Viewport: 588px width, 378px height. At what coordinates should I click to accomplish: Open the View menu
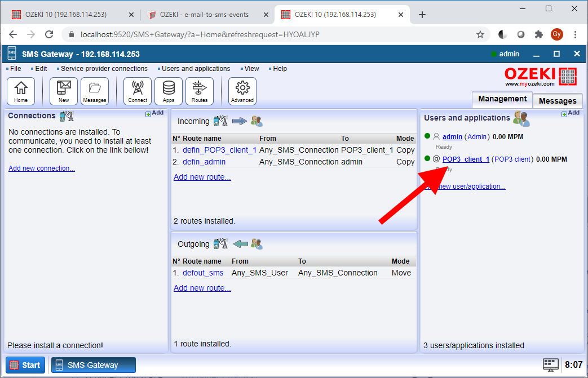click(251, 69)
